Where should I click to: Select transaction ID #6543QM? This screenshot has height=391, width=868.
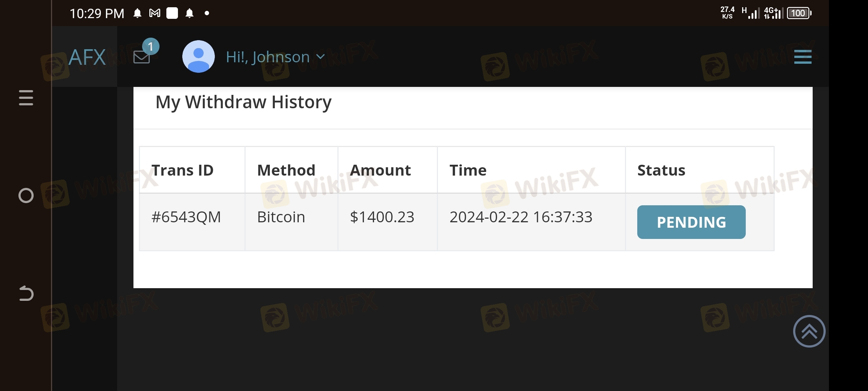(x=186, y=217)
